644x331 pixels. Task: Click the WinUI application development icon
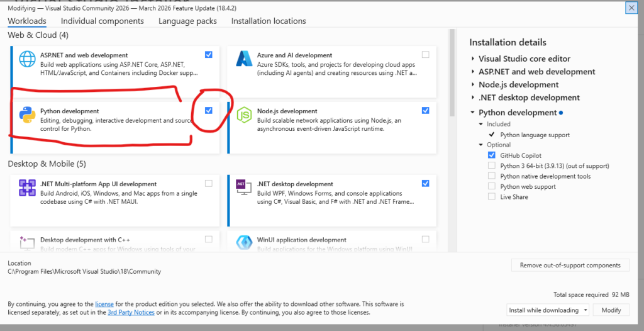point(244,242)
